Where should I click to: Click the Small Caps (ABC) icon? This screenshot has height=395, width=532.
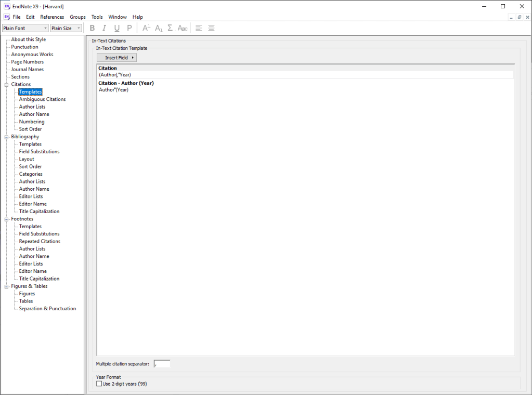183,28
